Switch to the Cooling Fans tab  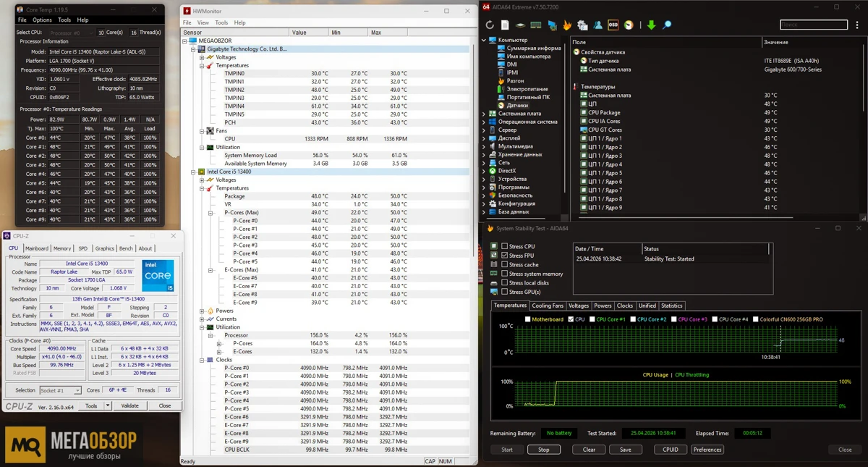548,306
